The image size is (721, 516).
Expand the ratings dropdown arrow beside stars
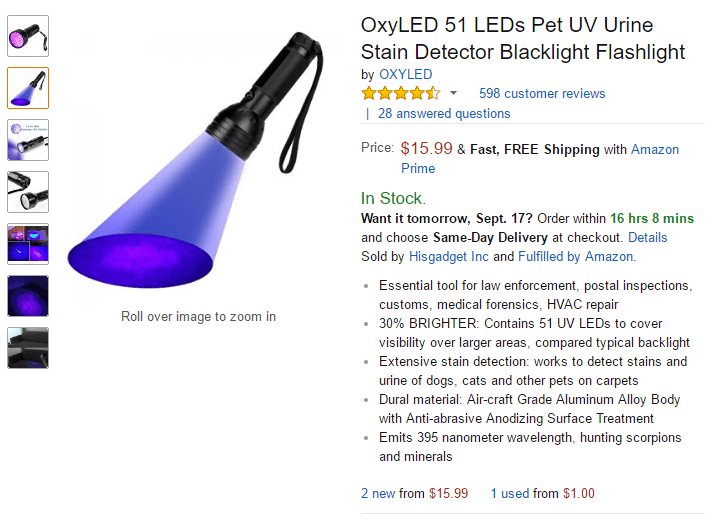453,94
